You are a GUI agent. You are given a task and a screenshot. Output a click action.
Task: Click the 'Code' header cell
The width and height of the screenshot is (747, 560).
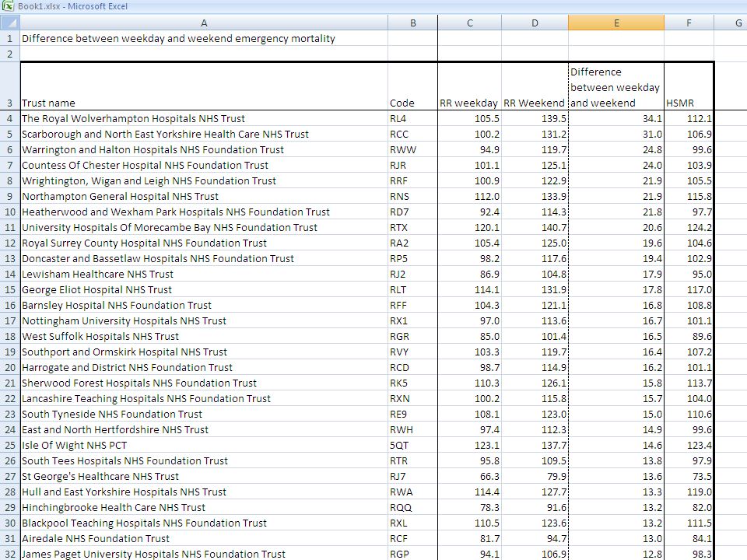(412, 86)
